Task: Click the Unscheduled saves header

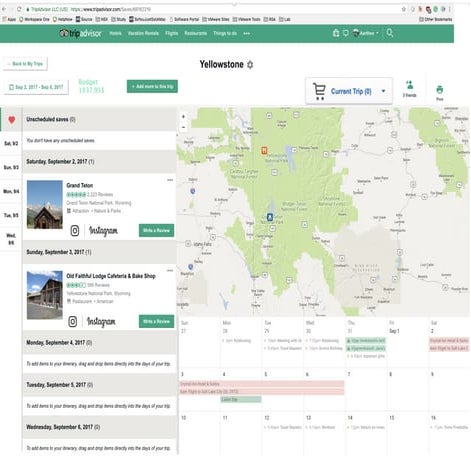Action: [x=99, y=119]
